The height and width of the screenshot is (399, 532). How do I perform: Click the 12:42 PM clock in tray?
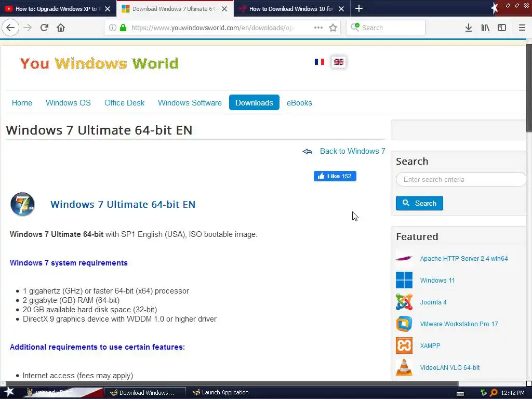pos(513,393)
